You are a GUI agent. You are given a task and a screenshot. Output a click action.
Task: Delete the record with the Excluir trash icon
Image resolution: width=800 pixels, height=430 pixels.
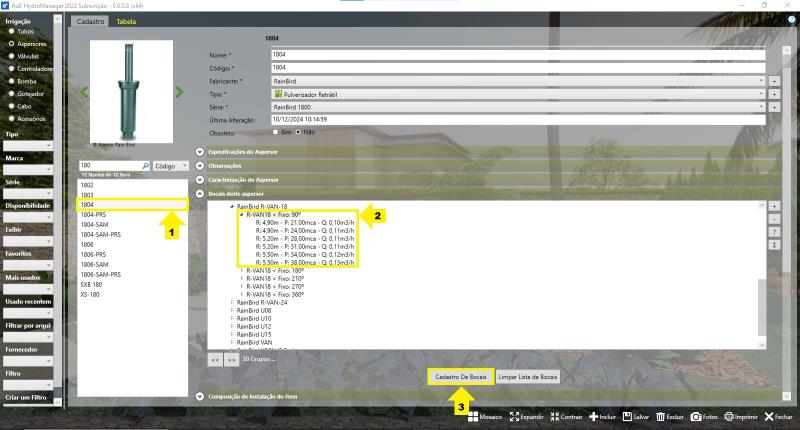click(661, 417)
